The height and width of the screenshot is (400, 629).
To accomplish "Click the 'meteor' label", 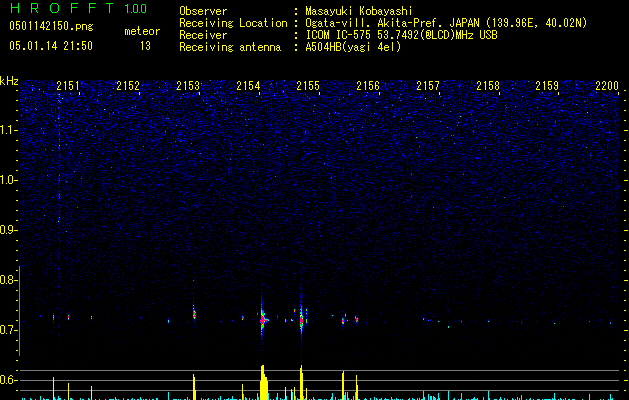I will click(x=142, y=31).
